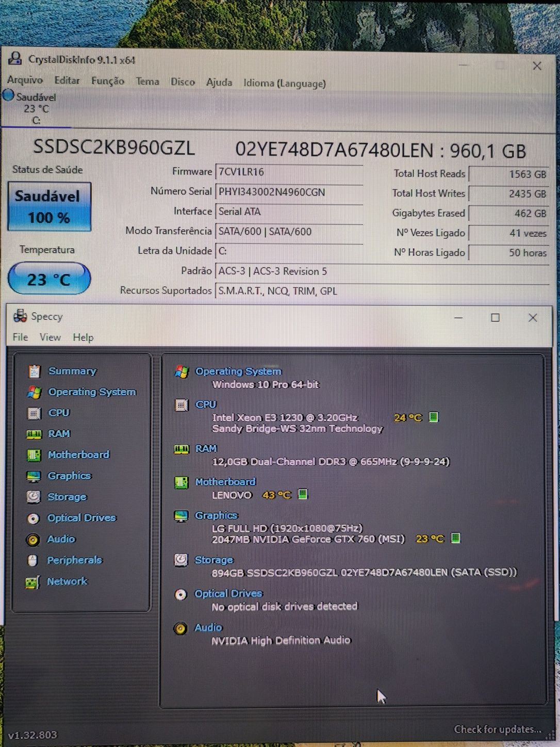The image size is (560, 747).
Task: Click the Optical Drives disc icon in summary pane
Action: click(x=180, y=594)
